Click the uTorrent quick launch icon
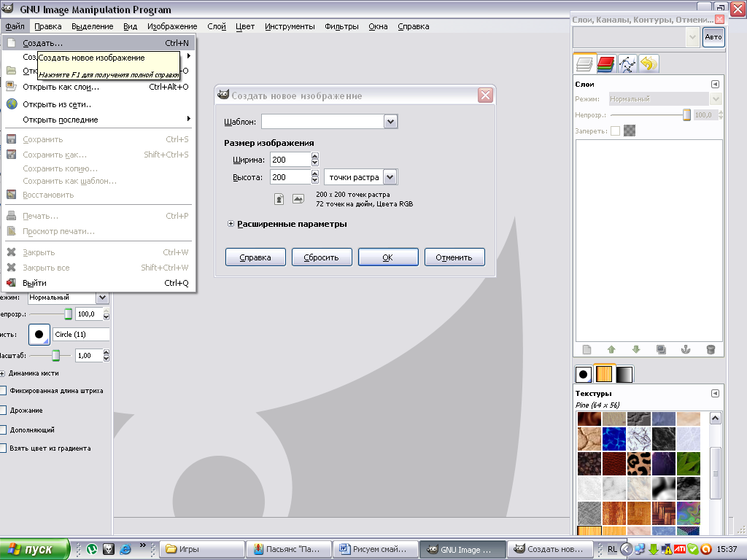 92,549
